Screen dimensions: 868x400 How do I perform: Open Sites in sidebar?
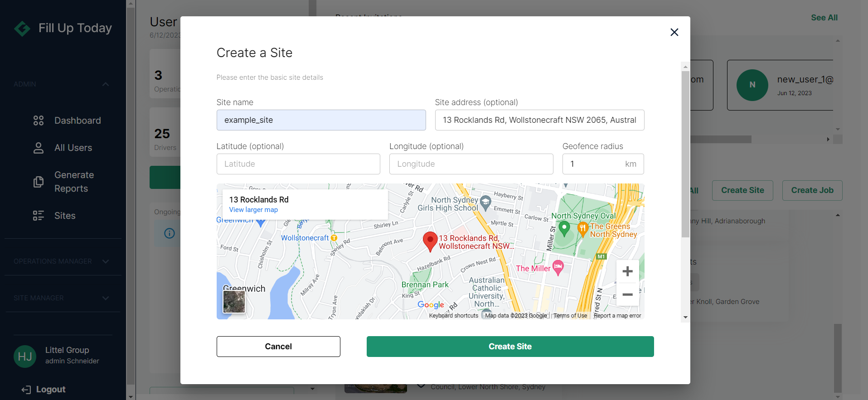tap(65, 216)
